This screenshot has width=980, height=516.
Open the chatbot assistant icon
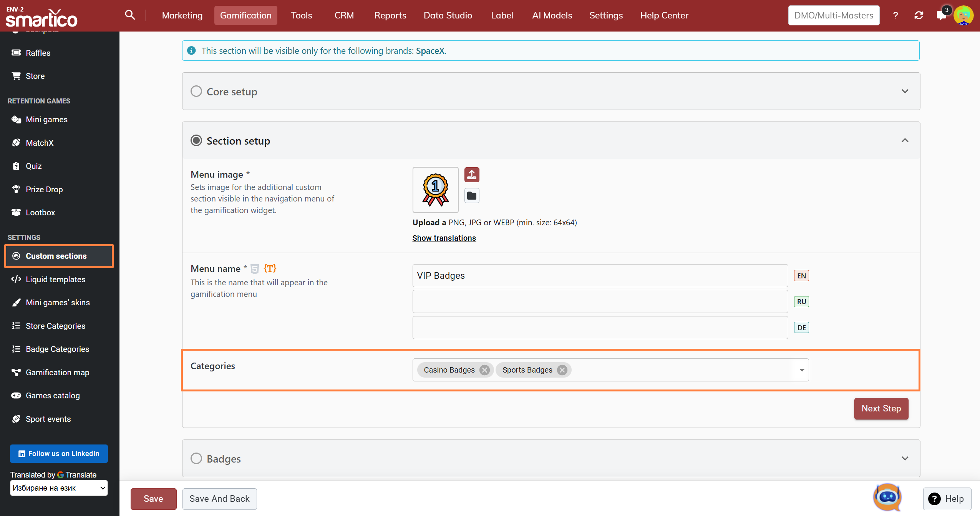click(x=887, y=497)
